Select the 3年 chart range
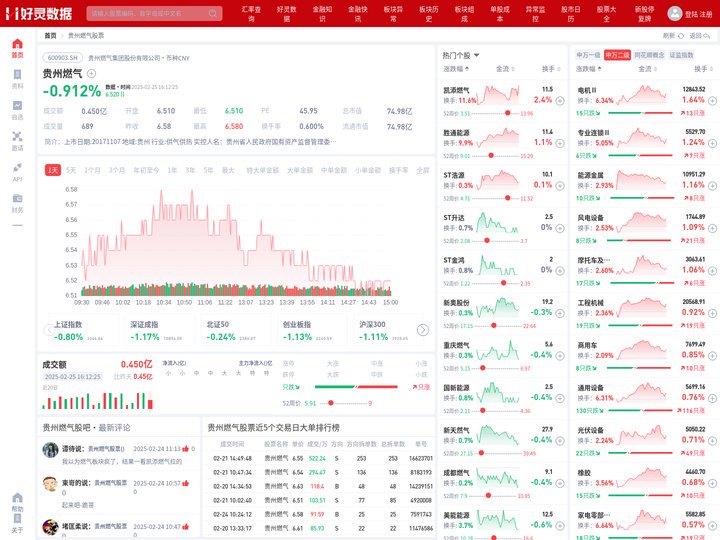 (190, 170)
